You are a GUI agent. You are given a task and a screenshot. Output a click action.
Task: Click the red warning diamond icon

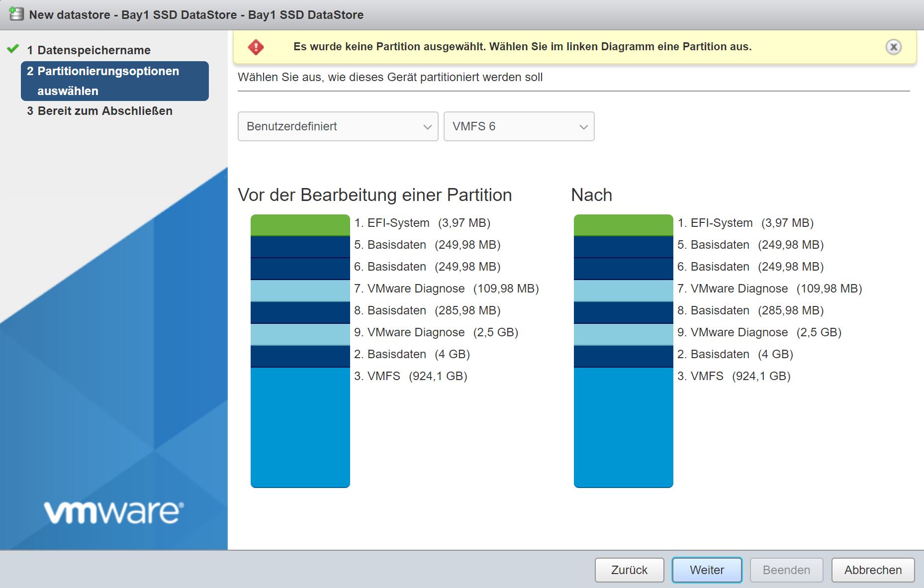pos(256,47)
